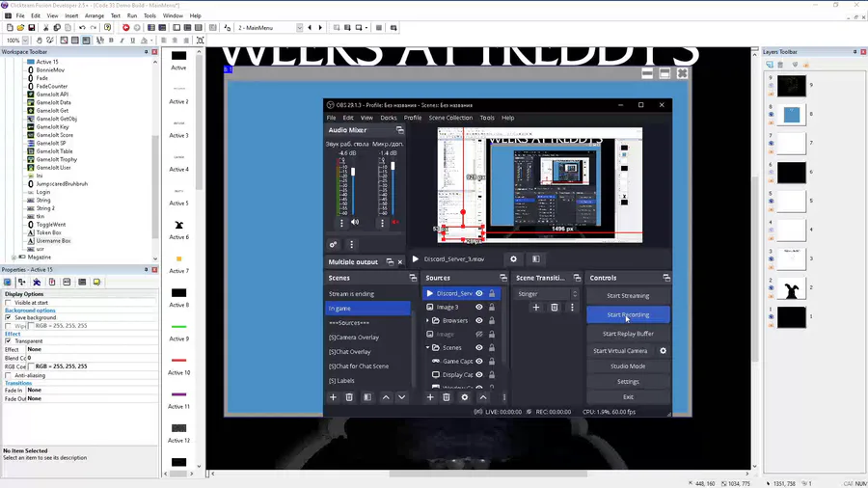Viewport: 868px width, 488px height.
Task: Click Start Streaming in OBS Controls
Action: [x=628, y=295]
